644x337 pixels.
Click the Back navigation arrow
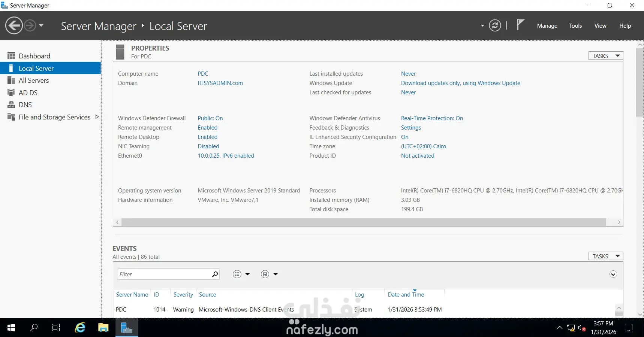tap(14, 25)
